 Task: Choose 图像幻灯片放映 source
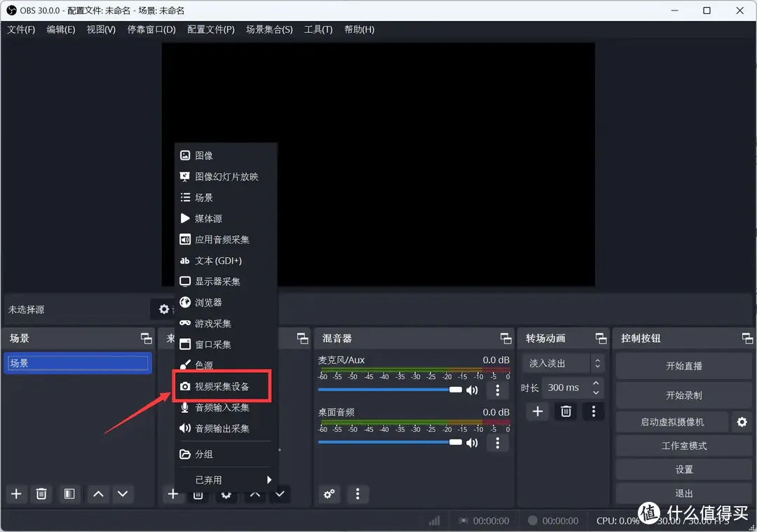point(226,177)
